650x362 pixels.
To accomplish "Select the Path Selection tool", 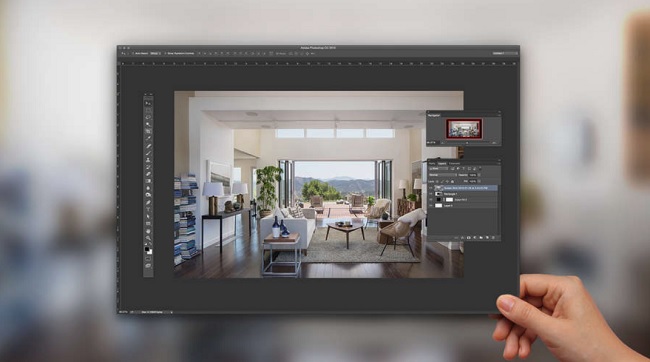I will click(x=148, y=216).
